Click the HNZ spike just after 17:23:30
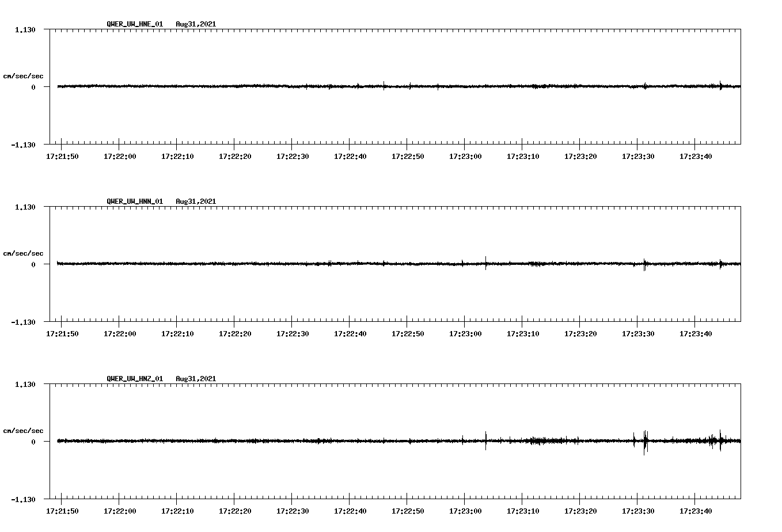This screenshot has height=532, width=782. (645, 442)
